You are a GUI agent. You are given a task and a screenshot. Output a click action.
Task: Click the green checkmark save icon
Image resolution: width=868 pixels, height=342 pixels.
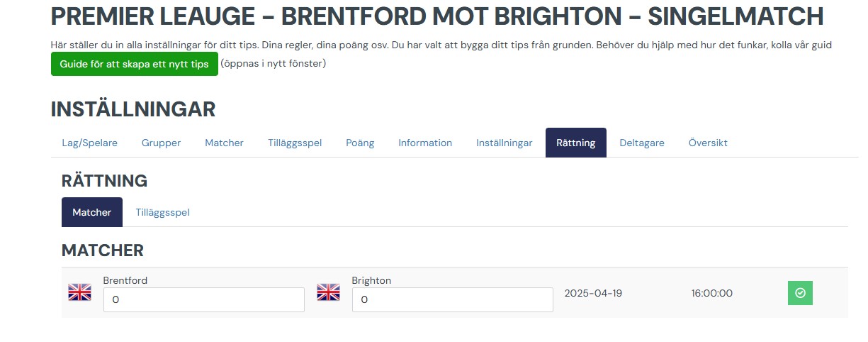[800, 292]
